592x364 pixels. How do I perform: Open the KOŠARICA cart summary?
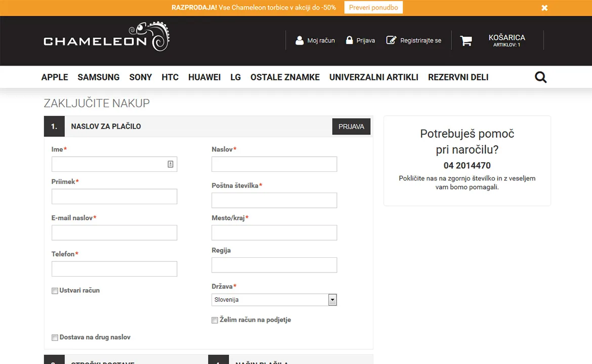(x=506, y=40)
